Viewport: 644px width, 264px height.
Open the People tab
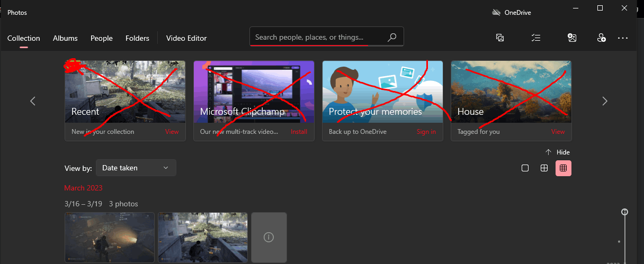click(102, 38)
